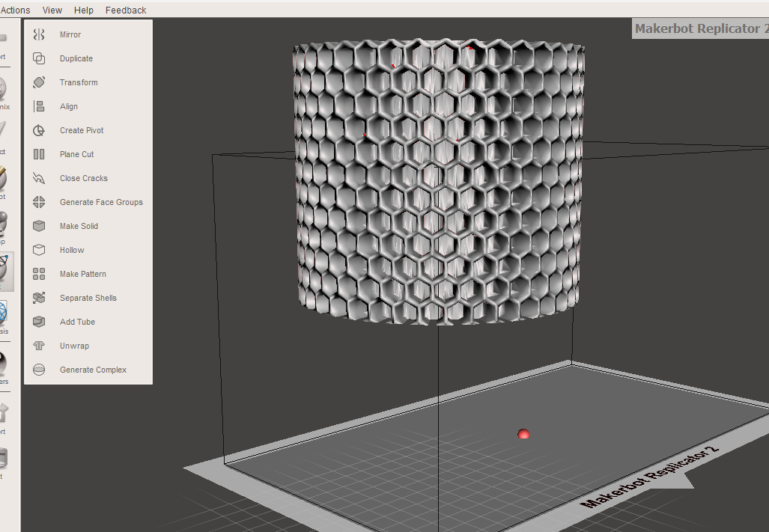This screenshot has width=769, height=532.
Task: Open the Makerbot Replicator 2 printer selector
Action: click(700, 28)
